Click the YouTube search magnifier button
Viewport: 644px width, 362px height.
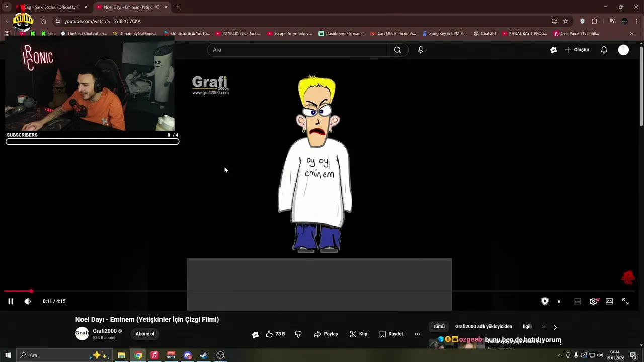[397, 50]
